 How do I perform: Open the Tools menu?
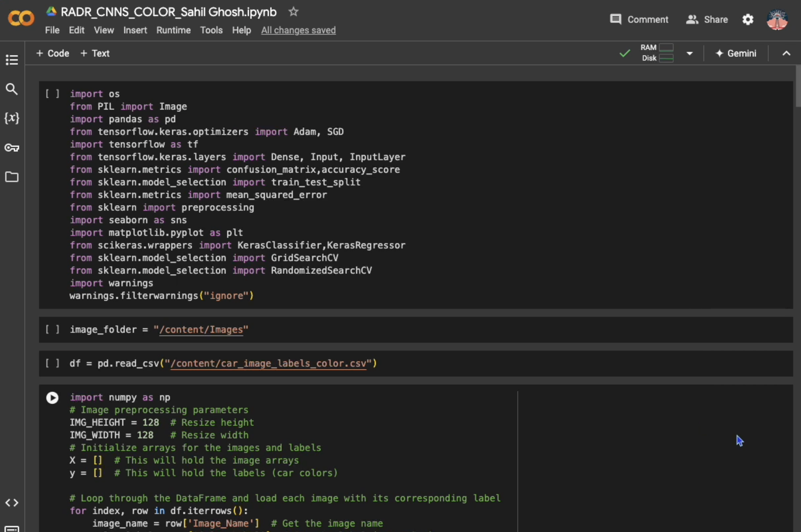(x=211, y=30)
